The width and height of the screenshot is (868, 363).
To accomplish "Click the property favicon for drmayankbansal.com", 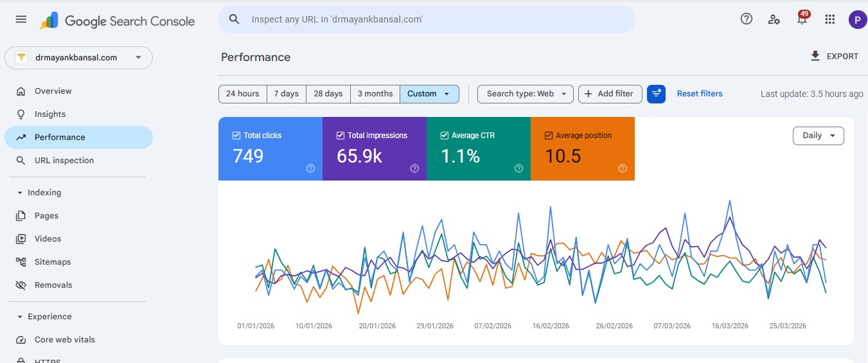I will 22,58.
